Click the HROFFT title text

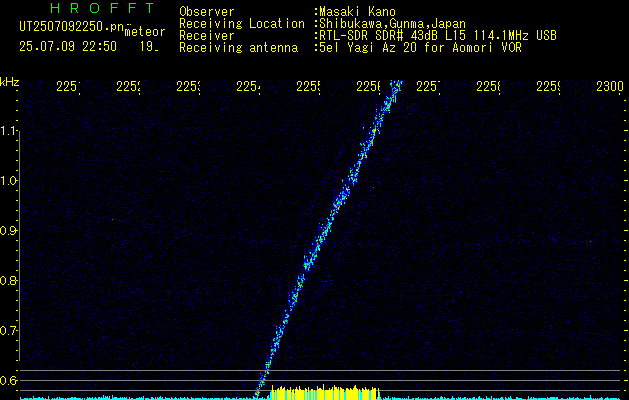tap(103, 8)
